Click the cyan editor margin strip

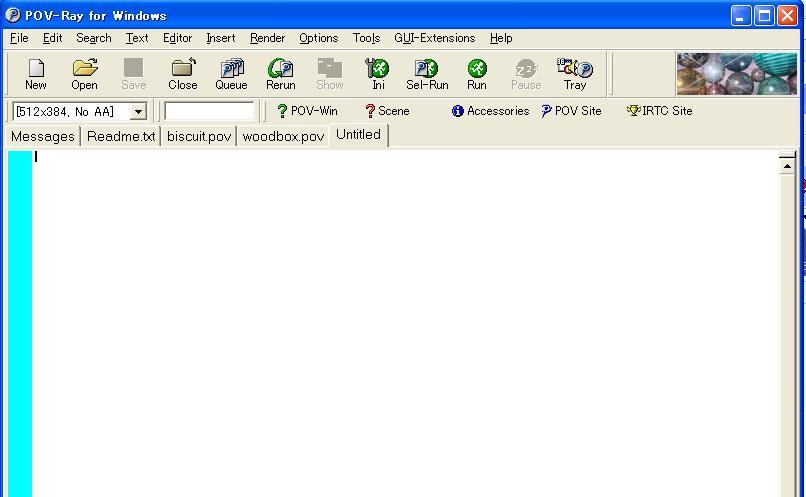pos(20,324)
